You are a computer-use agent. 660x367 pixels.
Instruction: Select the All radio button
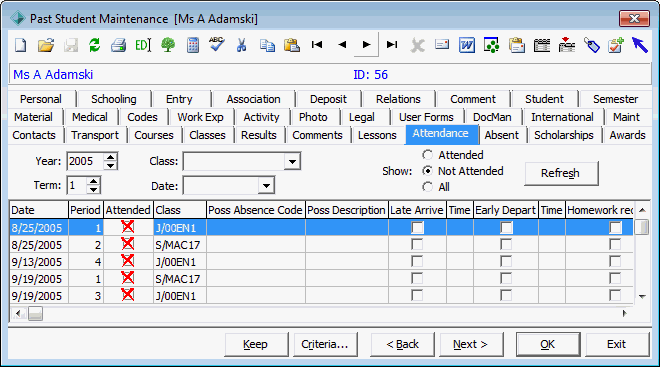click(427, 187)
